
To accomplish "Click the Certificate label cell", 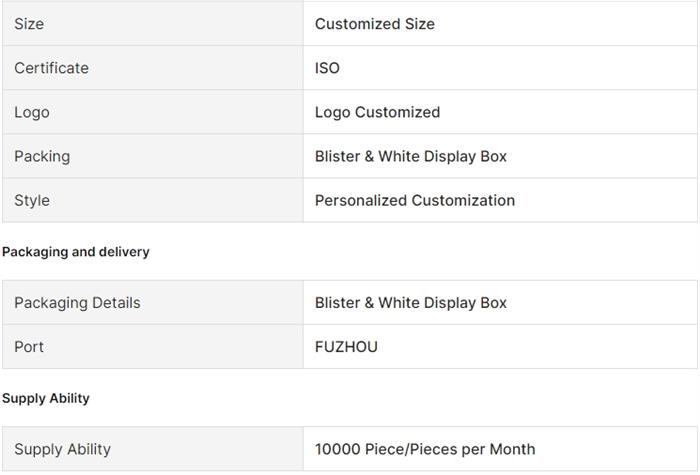I will (51, 68).
